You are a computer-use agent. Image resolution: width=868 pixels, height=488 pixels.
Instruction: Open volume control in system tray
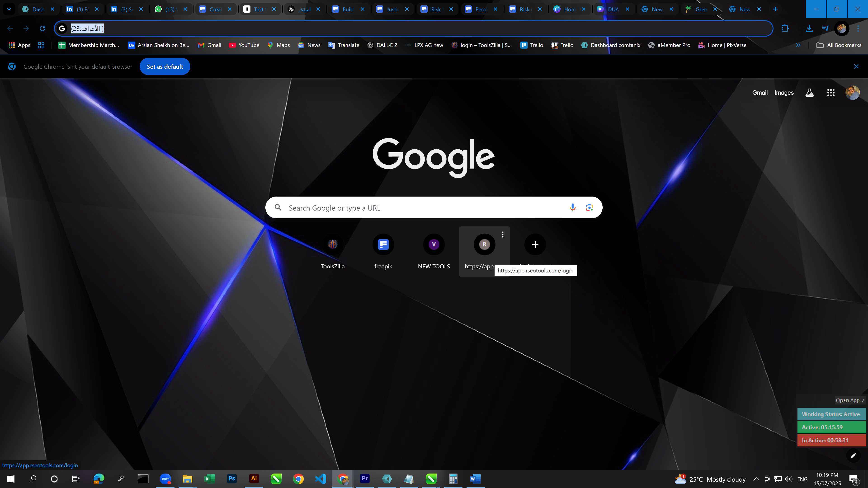coord(788,479)
